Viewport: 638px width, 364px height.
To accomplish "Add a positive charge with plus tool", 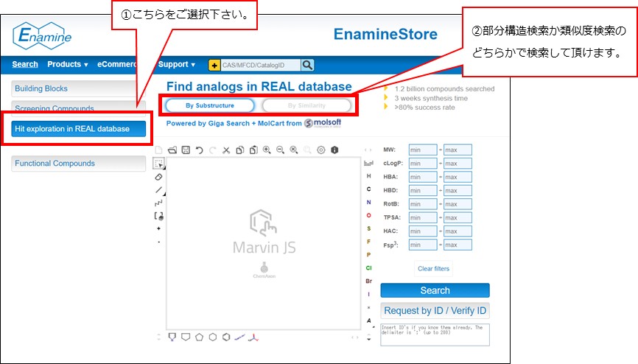I will click(x=158, y=228).
